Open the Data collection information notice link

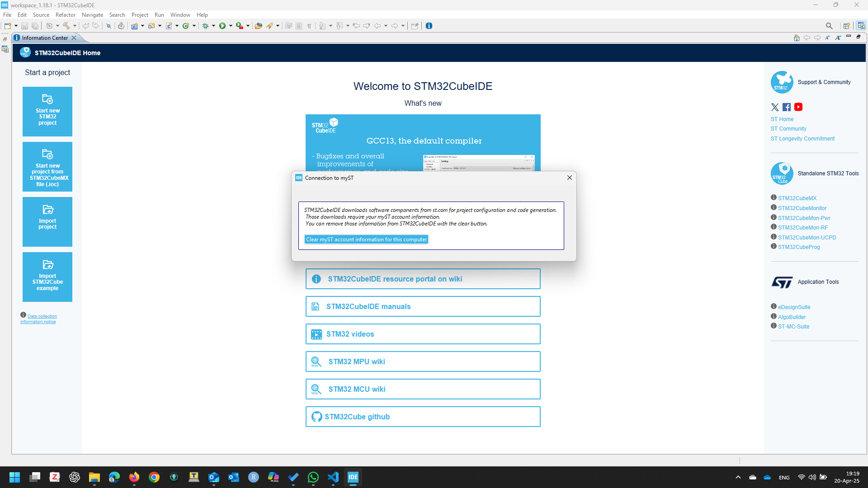38,319
